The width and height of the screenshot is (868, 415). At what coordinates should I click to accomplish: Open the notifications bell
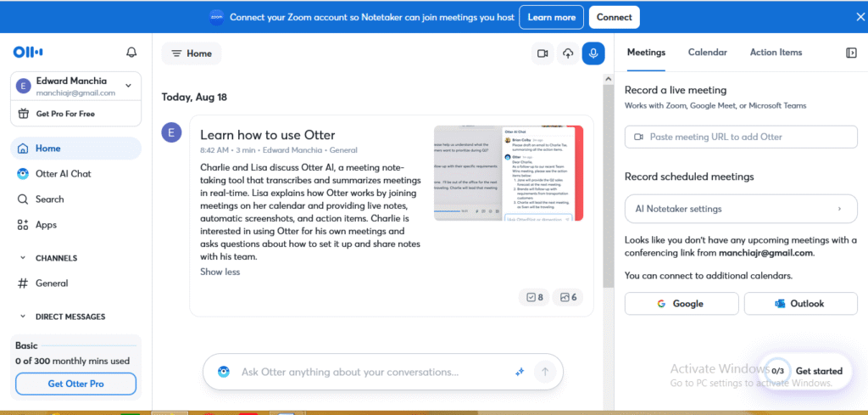point(131,52)
